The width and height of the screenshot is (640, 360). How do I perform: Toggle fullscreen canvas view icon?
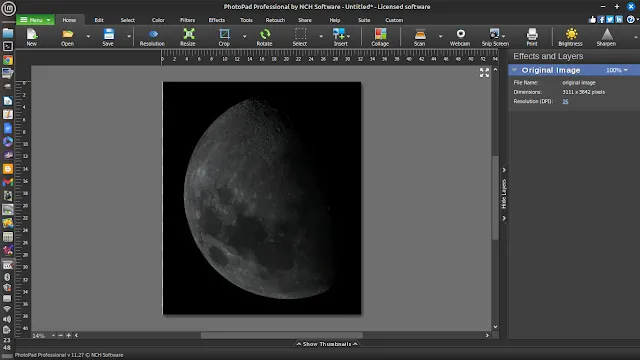coord(484,73)
